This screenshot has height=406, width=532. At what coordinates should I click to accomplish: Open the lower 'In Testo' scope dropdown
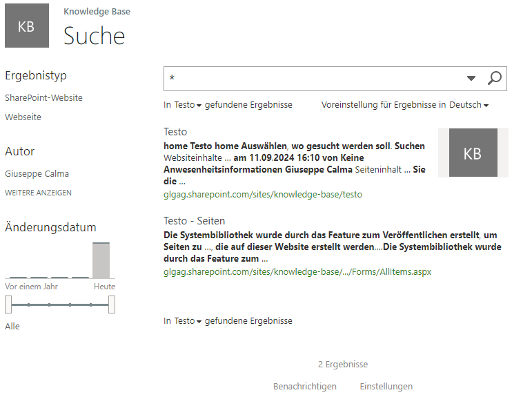click(188, 321)
